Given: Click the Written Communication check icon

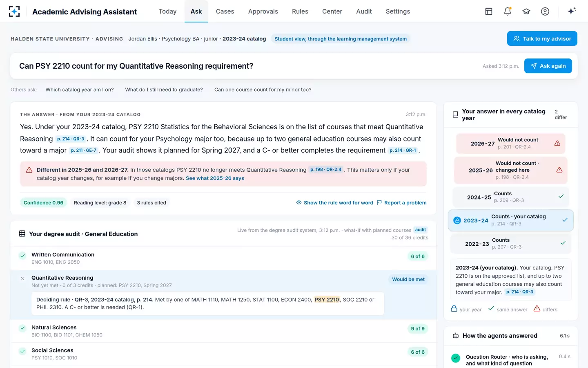Looking at the screenshot, I should point(23,256).
